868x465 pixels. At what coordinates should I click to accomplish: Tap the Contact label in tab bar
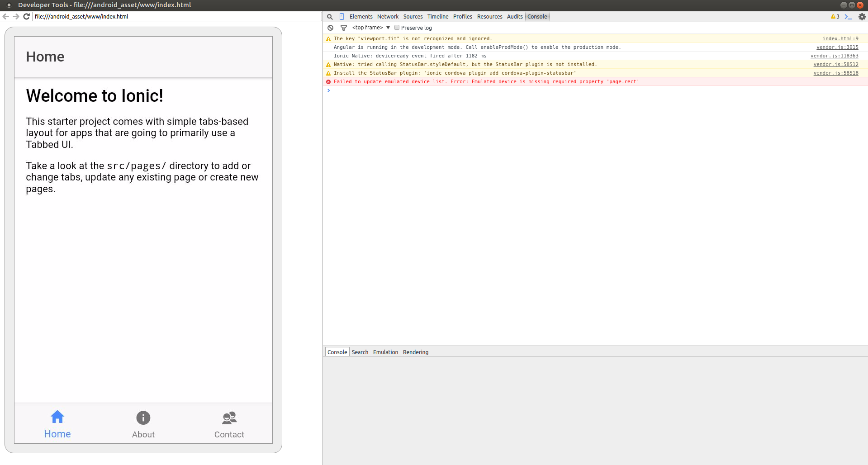click(229, 435)
